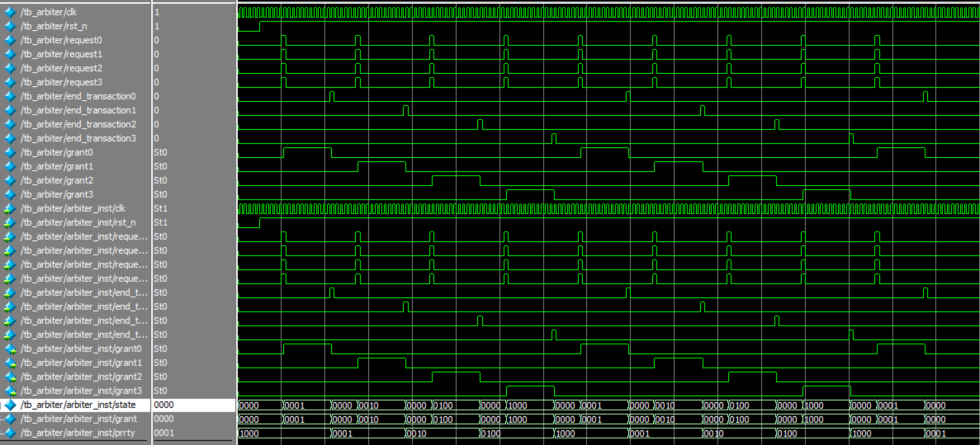Select the /tb_arbiter/clk signal name
Image resolution: width=980 pixels, height=445 pixels.
coord(49,12)
